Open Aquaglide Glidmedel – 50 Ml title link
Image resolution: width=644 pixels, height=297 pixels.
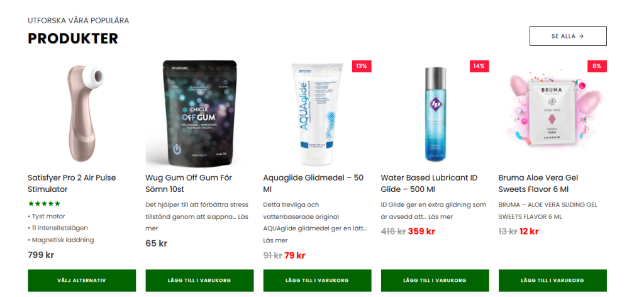pyautogui.click(x=313, y=184)
